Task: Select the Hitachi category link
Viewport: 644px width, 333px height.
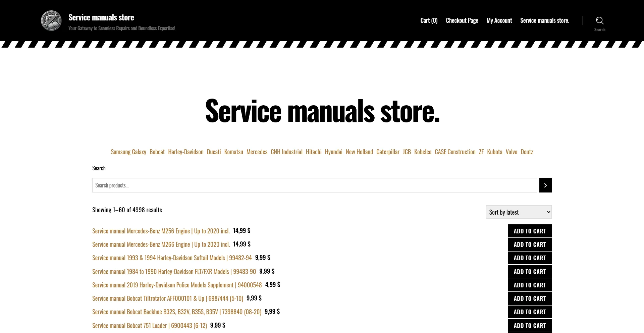Action: click(314, 152)
